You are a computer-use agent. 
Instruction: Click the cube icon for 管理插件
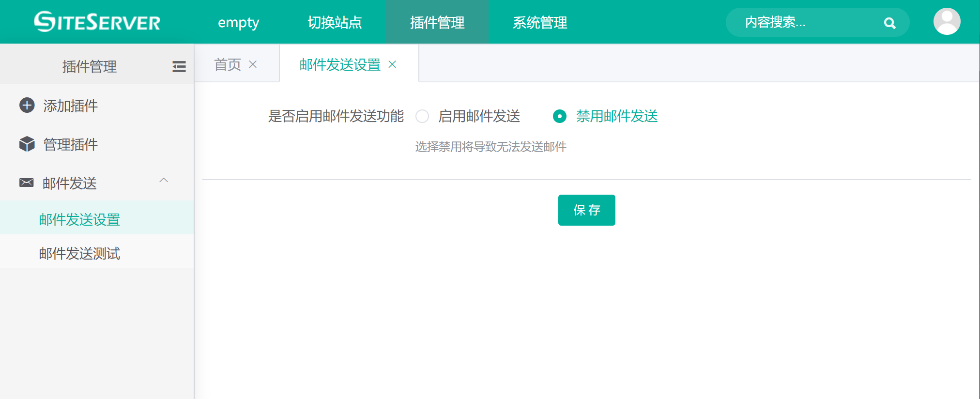[x=27, y=144]
